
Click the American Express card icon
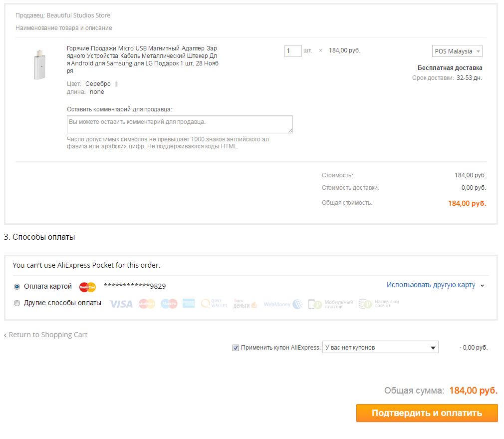coord(189,304)
